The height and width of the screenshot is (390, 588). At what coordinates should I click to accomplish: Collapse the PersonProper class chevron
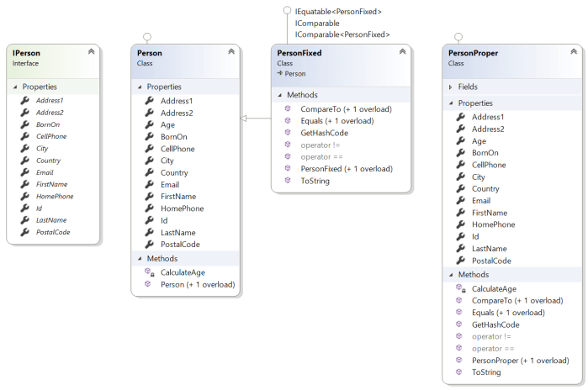pyautogui.click(x=574, y=53)
